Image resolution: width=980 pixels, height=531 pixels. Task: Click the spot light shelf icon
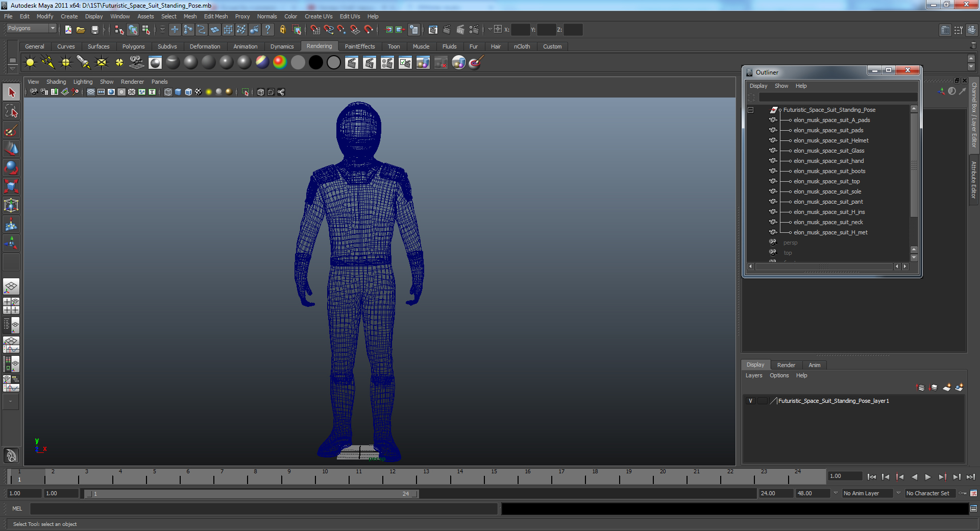(83, 63)
